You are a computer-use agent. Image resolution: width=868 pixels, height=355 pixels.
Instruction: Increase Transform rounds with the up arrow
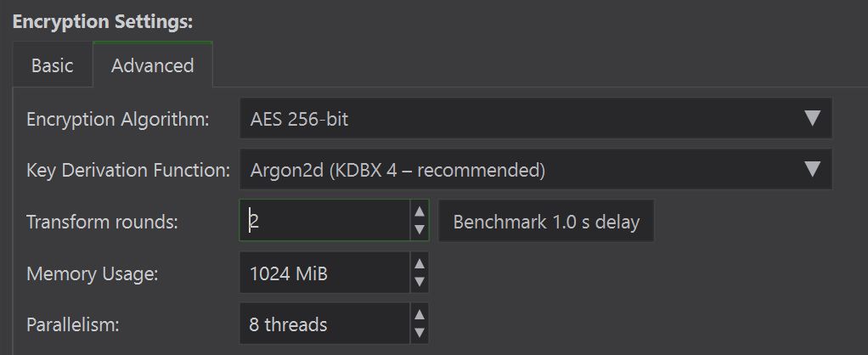point(419,213)
